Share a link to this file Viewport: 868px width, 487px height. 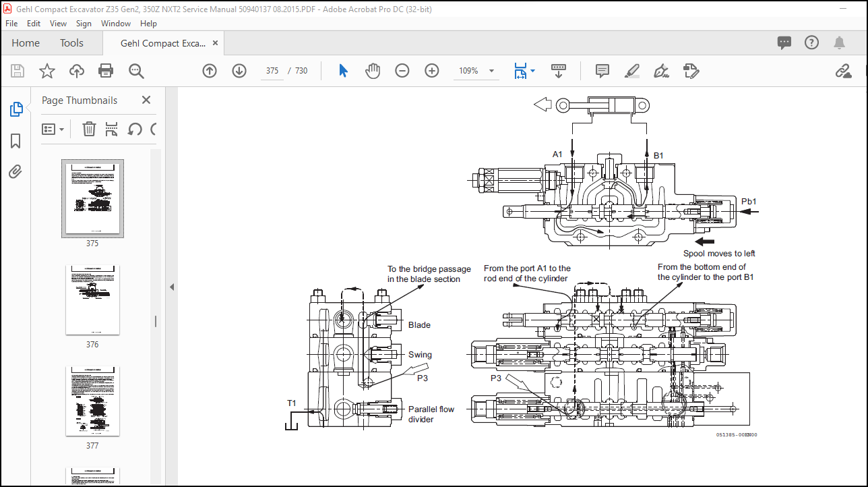[843, 71]
